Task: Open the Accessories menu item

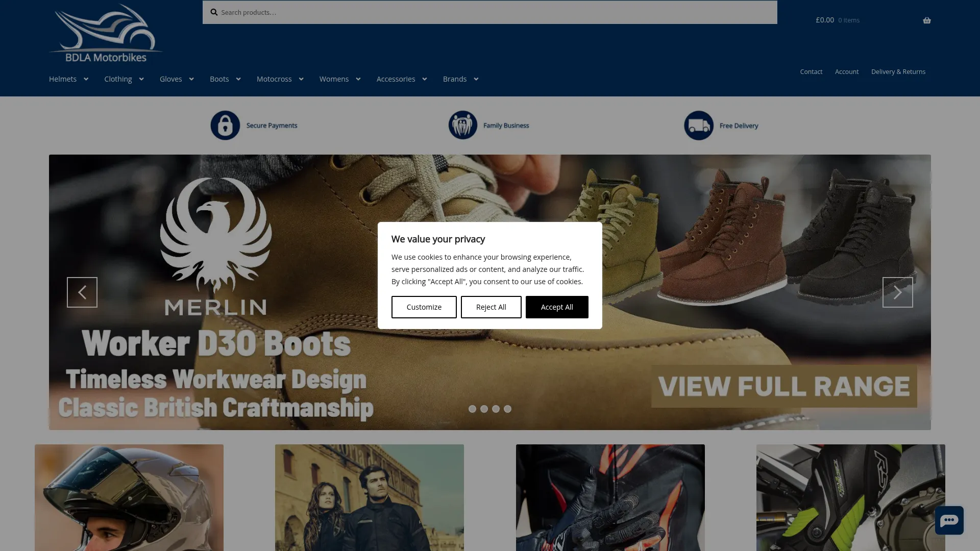Action: 396,79
